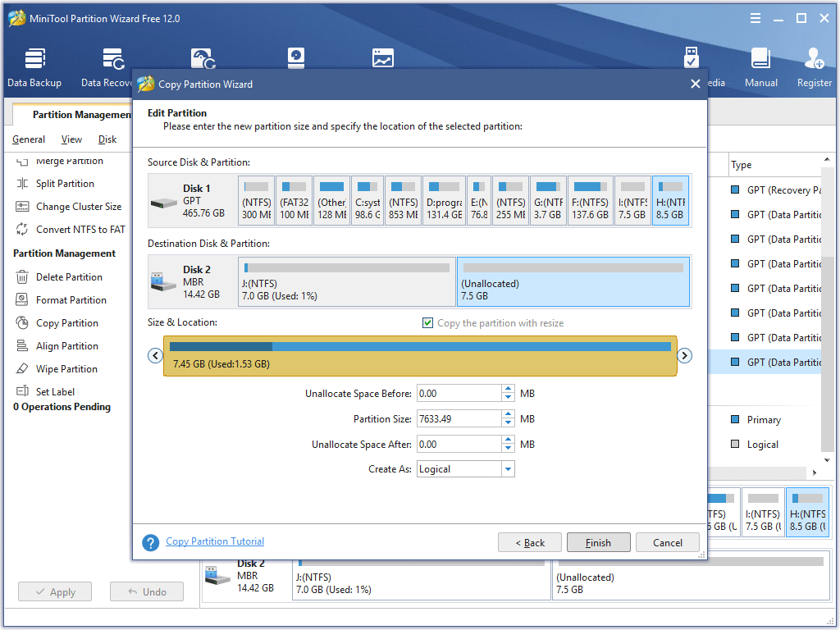Click the Space Analyzer image icon in toolbar

coord(383,58)
